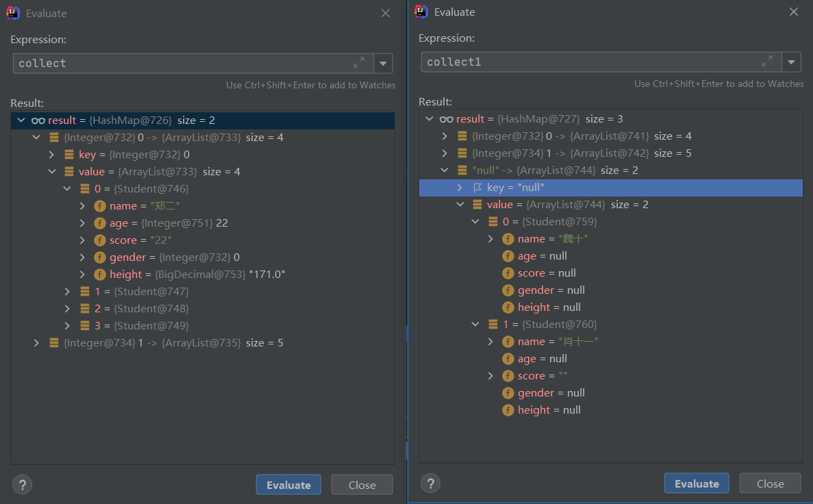Collapse the Integer@732 0 -> ArrayList@733 entry
The width and height of the screenshot is (813, 504).
pos(36,138)
